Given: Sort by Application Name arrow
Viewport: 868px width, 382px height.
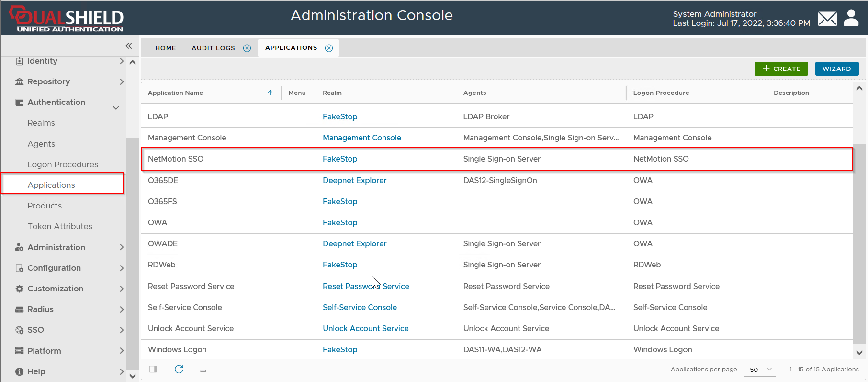Looking at the screenshot, I should pyautogui.click(x=270, y=93).
